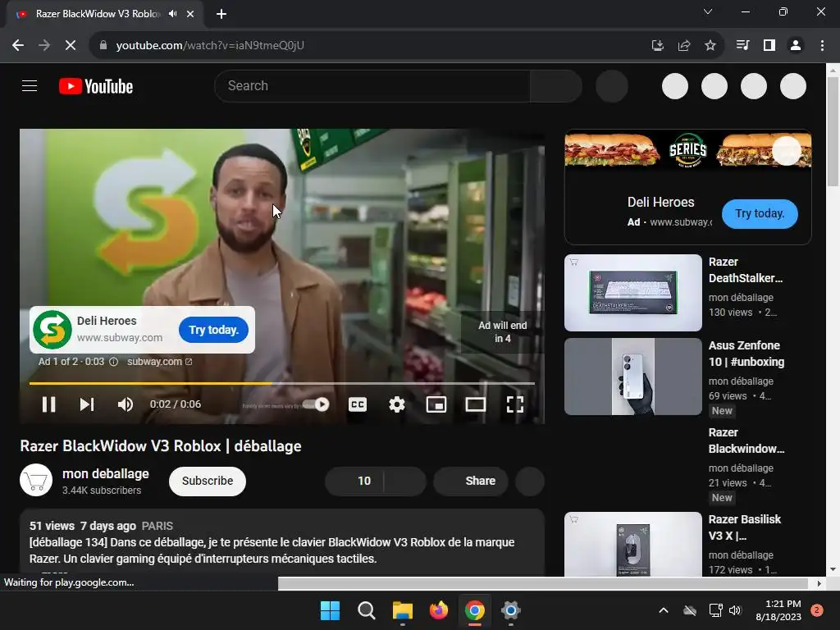Open Razer DeathStalker video thumbnail
This screenshot has width=840, height=630.
632,293
